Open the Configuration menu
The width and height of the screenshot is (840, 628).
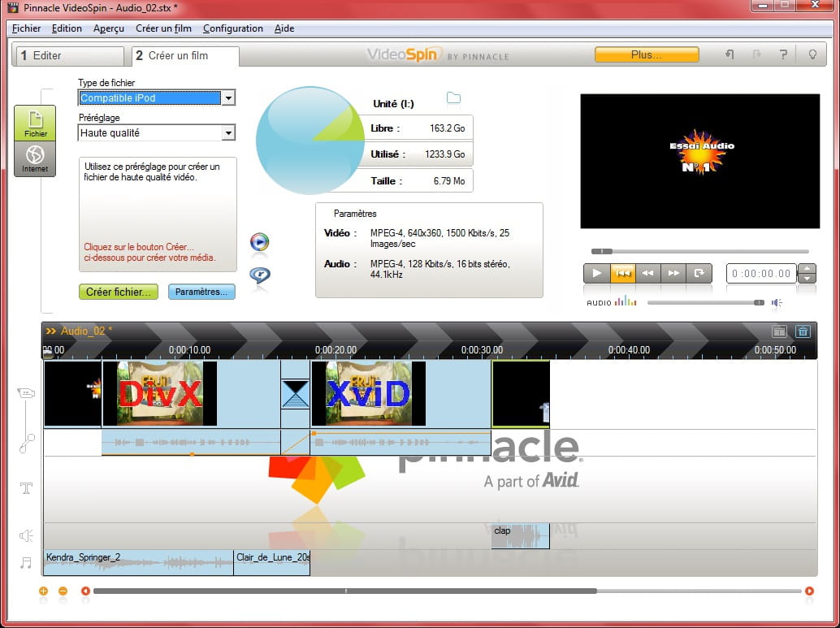[233, 28]
